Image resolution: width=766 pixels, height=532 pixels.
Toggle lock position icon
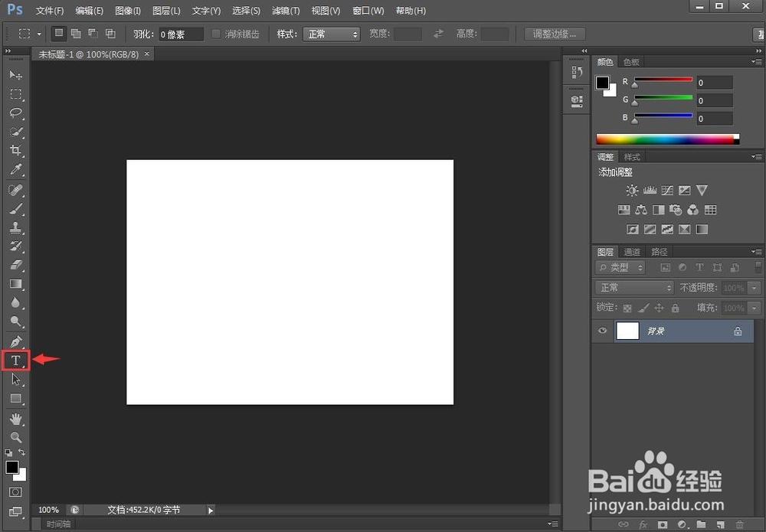(x=659, y=308)
